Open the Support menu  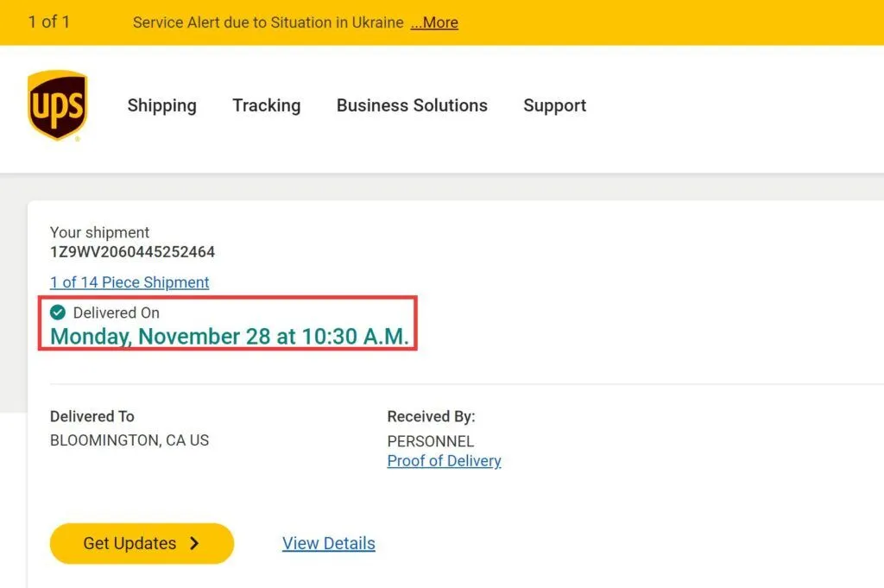click(554, 105)
